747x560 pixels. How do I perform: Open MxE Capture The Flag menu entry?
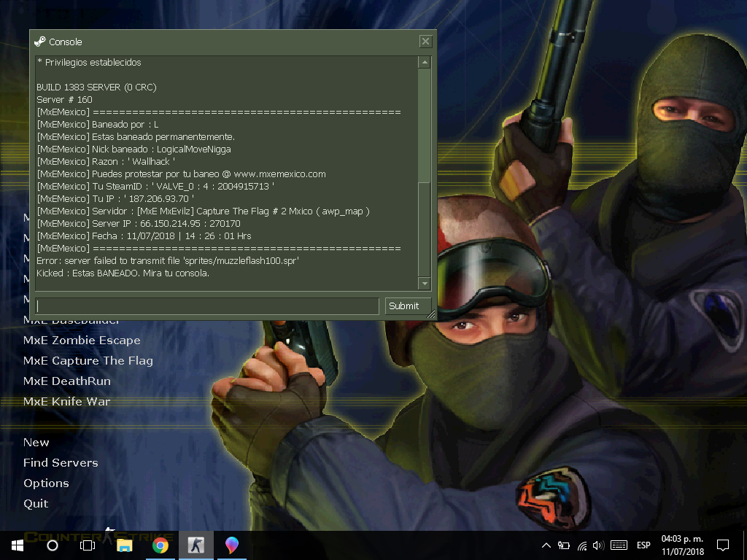[88, 361]
